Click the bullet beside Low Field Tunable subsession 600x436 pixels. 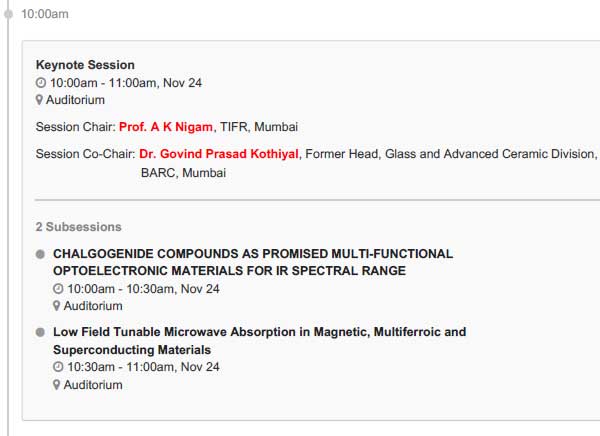(x=40, y=332)
